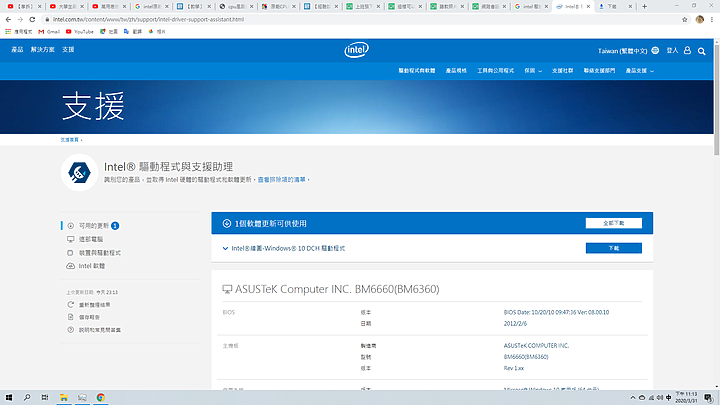Click the save report document icon
Viewport: 720px width, 405px height.
click(x=71, y=317)
